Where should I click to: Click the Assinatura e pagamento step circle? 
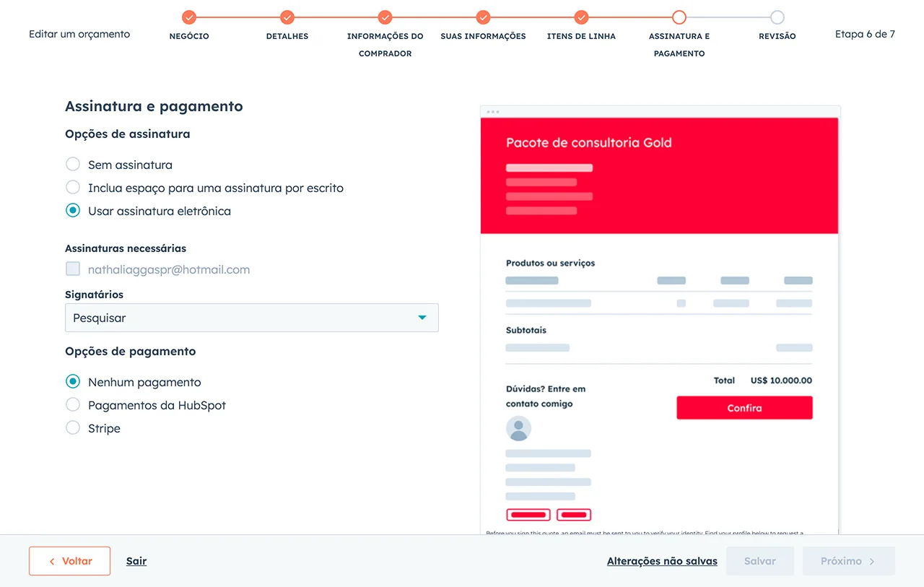pos(679,17)
